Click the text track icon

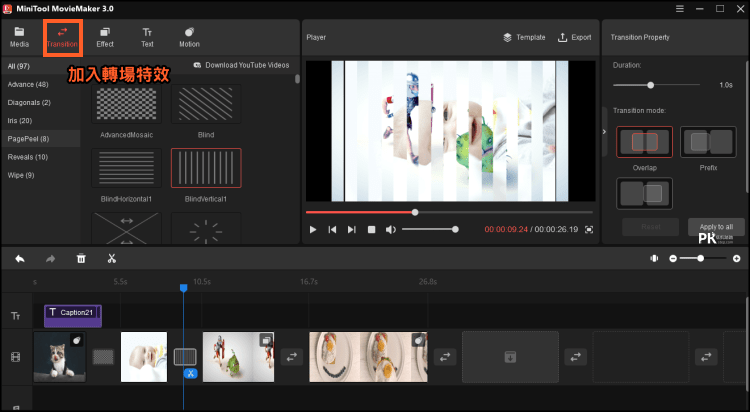coord(15,316)
